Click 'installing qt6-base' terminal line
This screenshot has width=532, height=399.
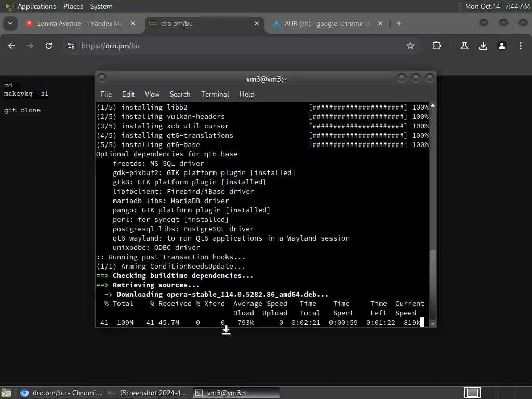[x=161, y=144]
